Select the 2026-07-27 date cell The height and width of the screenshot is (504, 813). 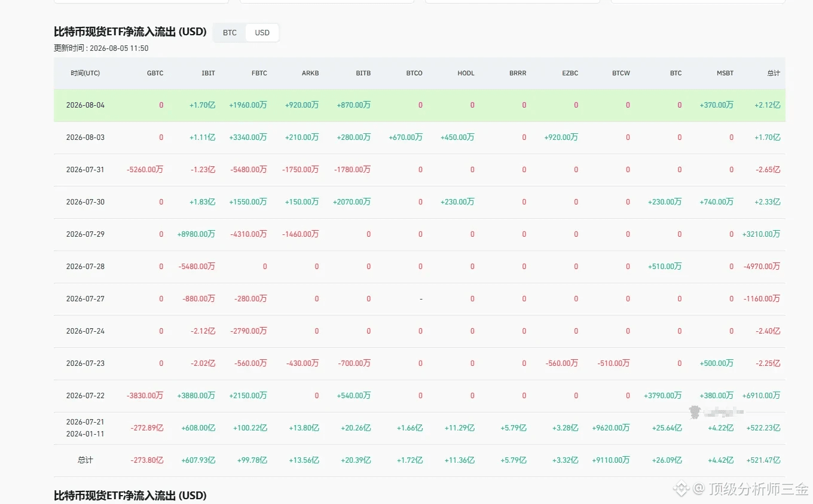tap(85, 299)
